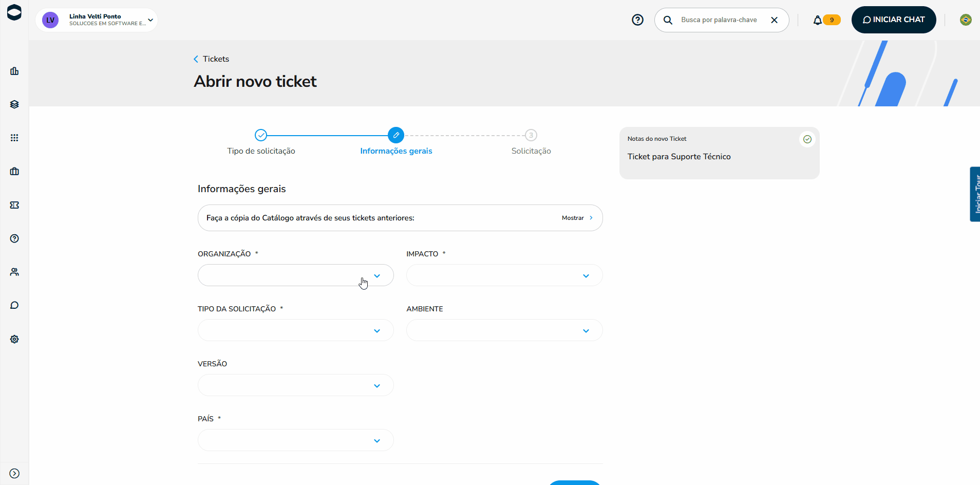
Task: Select the Informações gerais step label
Action: [x=396, y=151]
